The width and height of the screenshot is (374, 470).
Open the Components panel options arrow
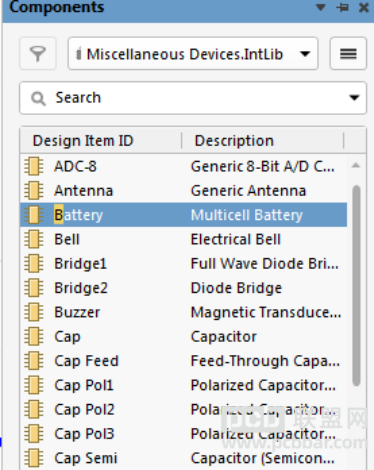[321, 7]
